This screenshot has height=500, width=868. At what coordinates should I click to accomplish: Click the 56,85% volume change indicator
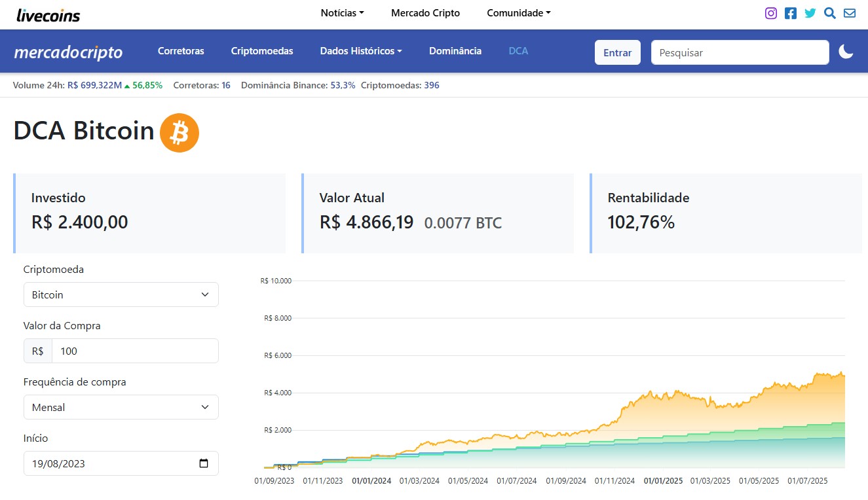click(143, 85)
